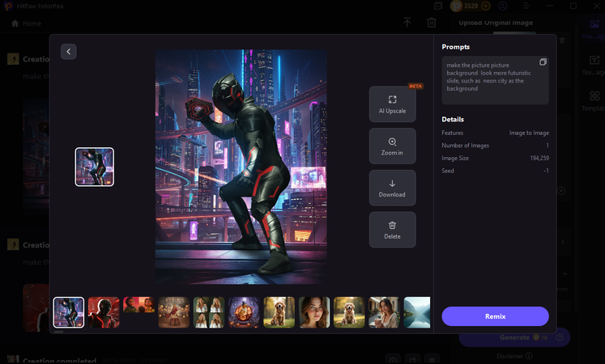
Task: Open the mountain lake landscape thumbnail
Action: 417,312
